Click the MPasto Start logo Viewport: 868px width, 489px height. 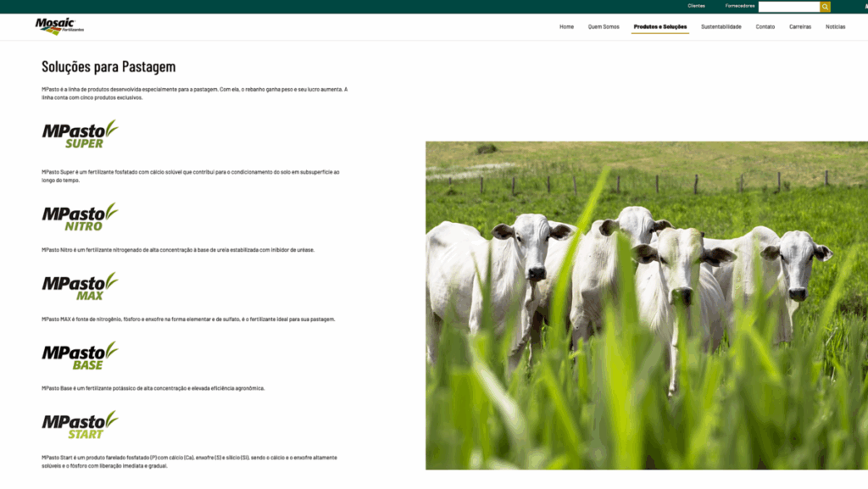click(x=80, y=425)
